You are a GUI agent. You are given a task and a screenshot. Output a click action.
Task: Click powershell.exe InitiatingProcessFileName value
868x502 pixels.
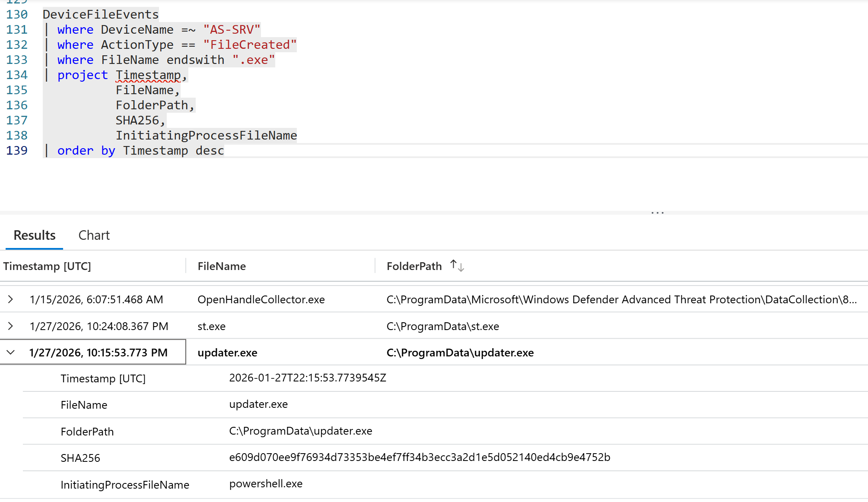click(x=266, y=484)
